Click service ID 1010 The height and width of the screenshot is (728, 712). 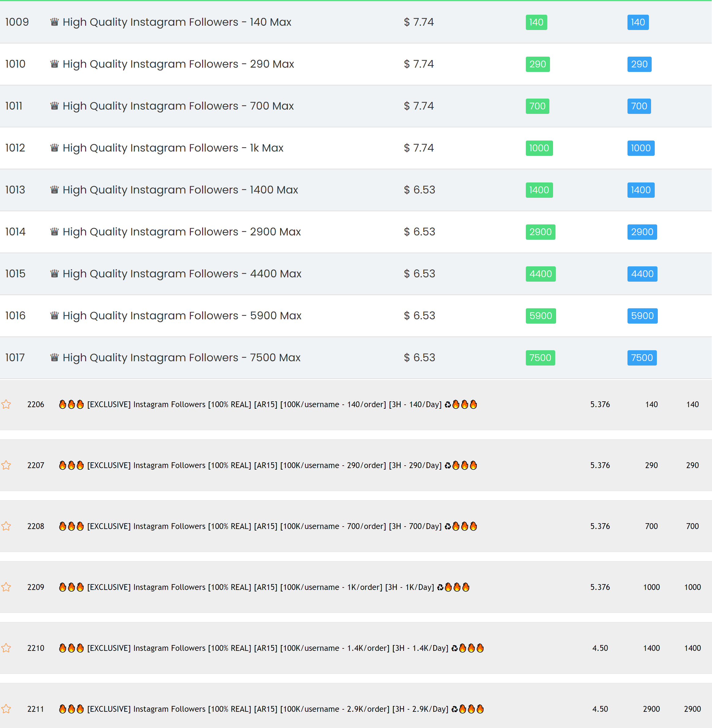(15, 64)
